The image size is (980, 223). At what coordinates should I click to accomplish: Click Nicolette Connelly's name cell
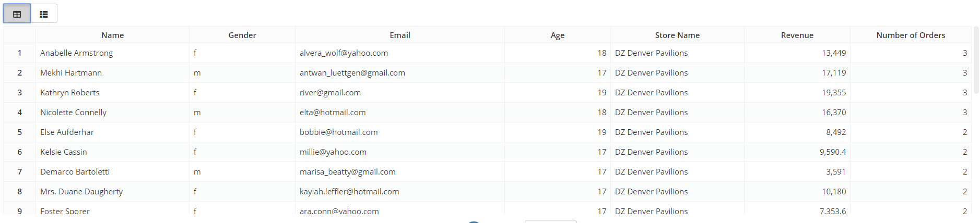point(74,113)
